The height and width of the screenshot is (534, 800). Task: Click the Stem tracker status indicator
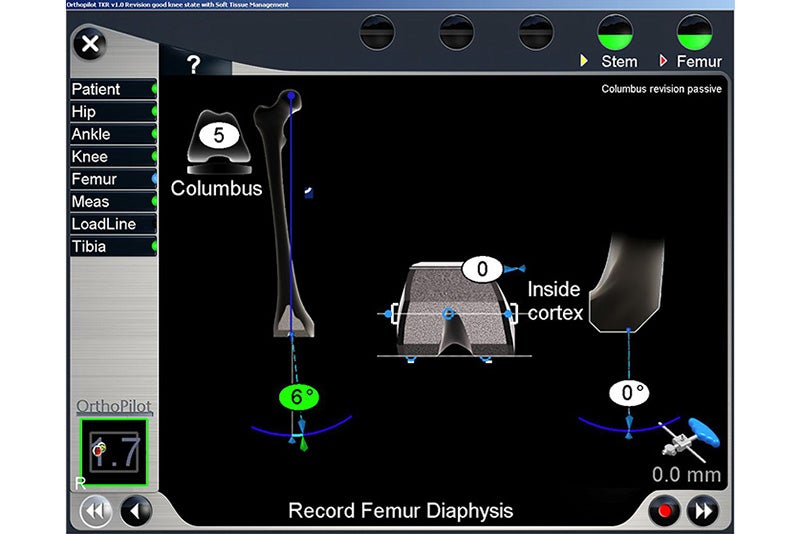pyautogui.click(x=615, y=33)
